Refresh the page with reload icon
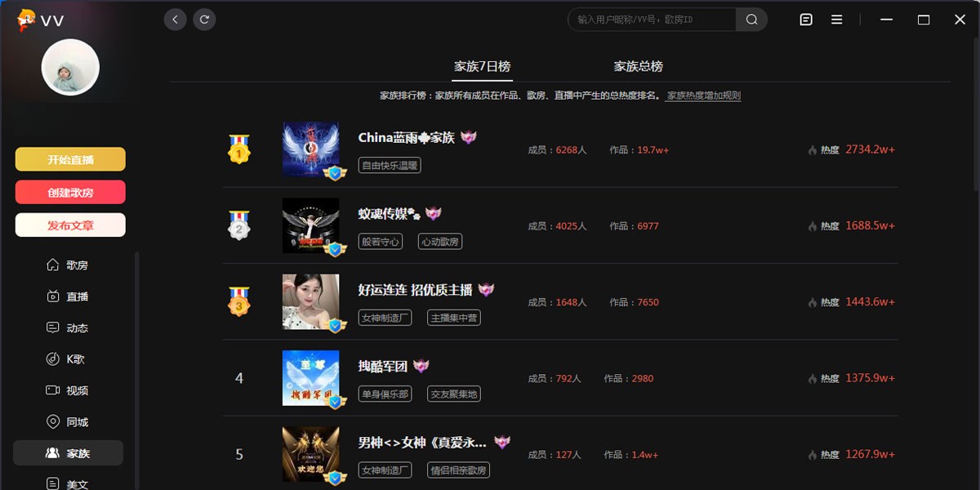 coord(205,20)
